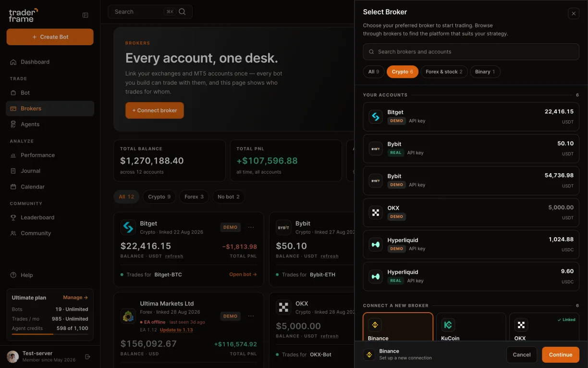Select the OKX demo account with 5,000.00 USDT
Screen dimensions: 588x368
471,212
